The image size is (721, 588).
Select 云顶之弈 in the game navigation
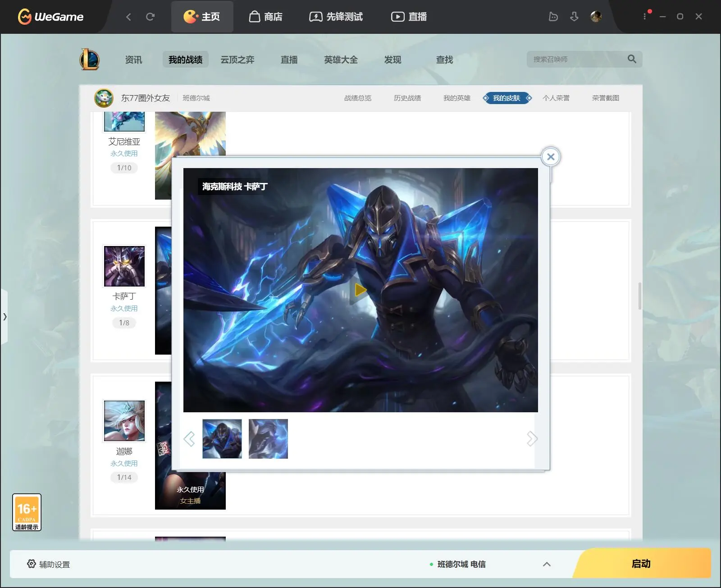[x=237, y=59]
